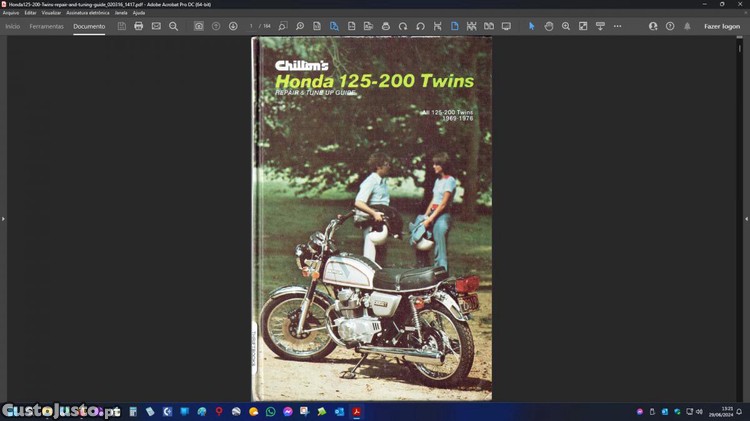
Task: Expand the left navigation pane arrow
Action: [x=3, y=218]
